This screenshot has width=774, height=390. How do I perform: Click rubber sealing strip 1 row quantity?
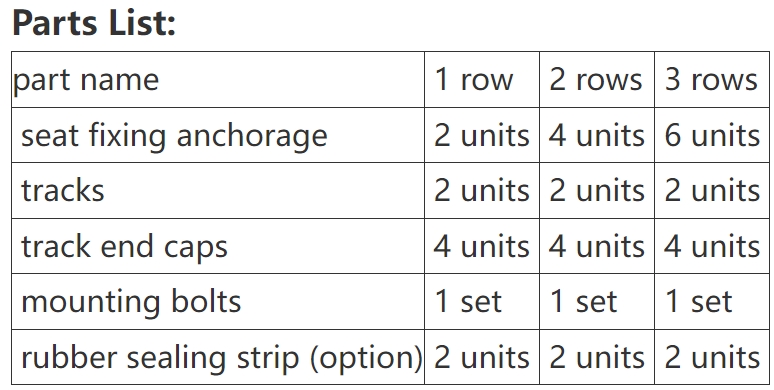482,357
